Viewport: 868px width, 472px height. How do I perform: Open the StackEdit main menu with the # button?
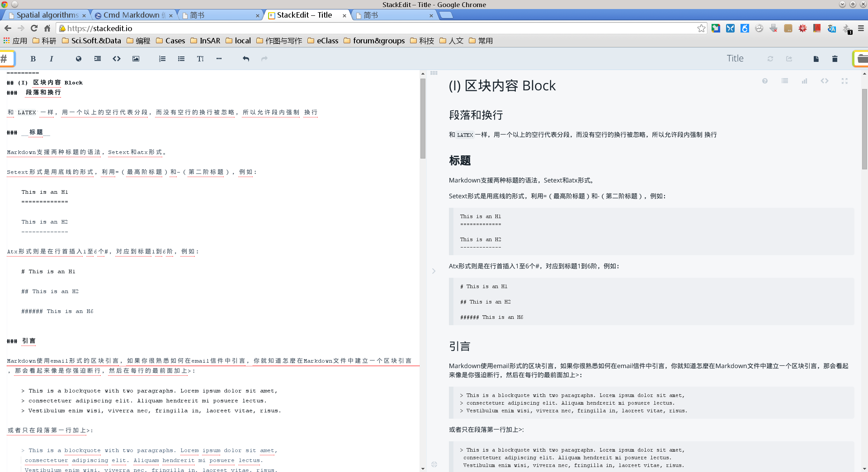coord(5,59)
